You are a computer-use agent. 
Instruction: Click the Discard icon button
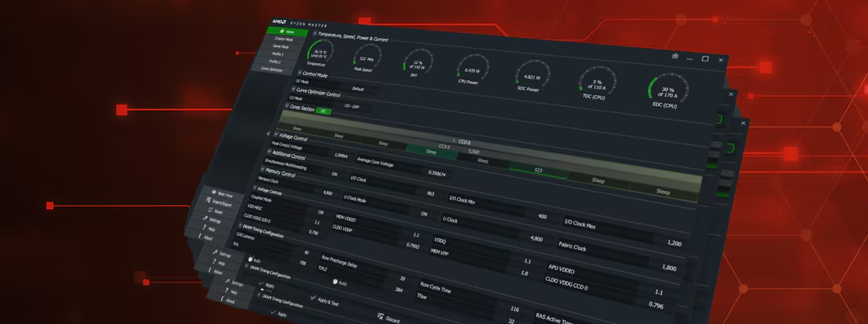pos(380,316)
